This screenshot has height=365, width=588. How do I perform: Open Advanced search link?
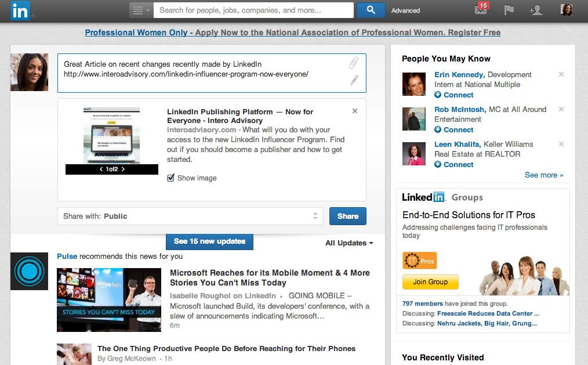(405, 10)
